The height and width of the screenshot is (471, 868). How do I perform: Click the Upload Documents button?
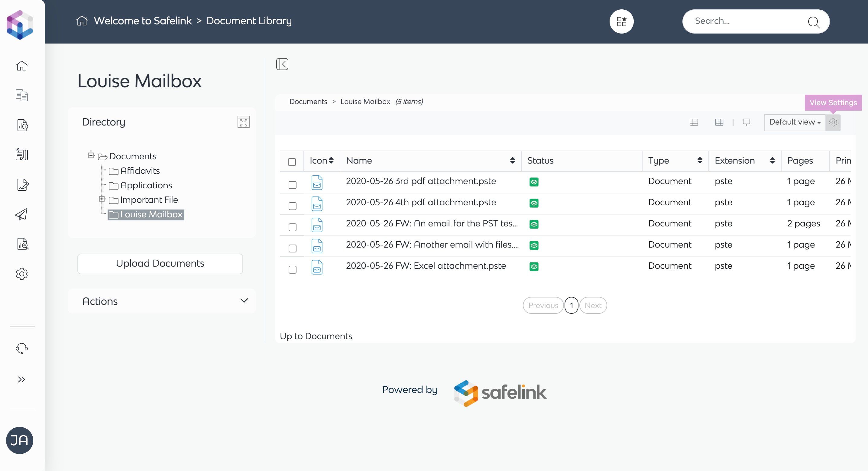[160, 264]
